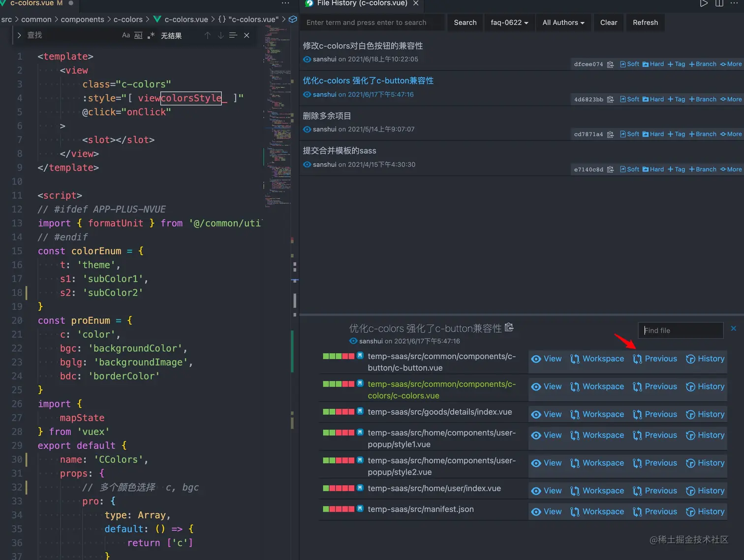This screenshot has height=560, width=744.
Task: Click the Refresh button
Action: point(645,23)
